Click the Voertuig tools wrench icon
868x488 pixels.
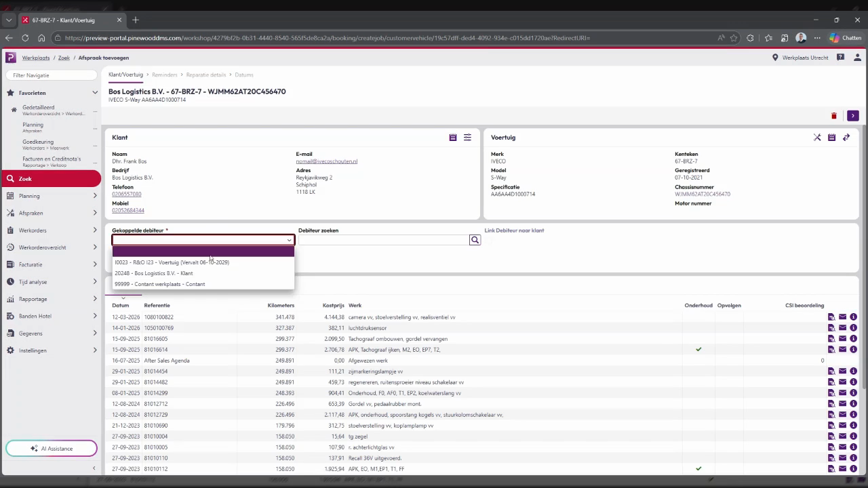(x=817, y=138)
